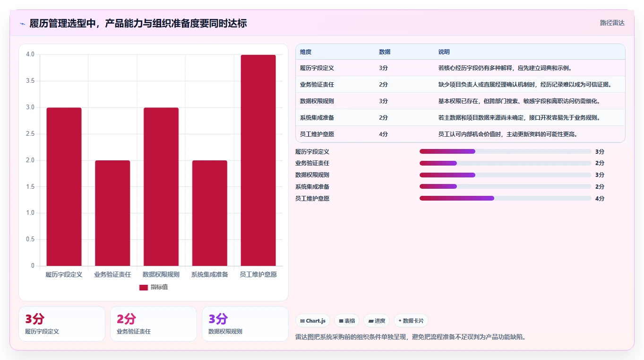Click the 表格 tag
The image size is (644, 360).
point(347,321)
